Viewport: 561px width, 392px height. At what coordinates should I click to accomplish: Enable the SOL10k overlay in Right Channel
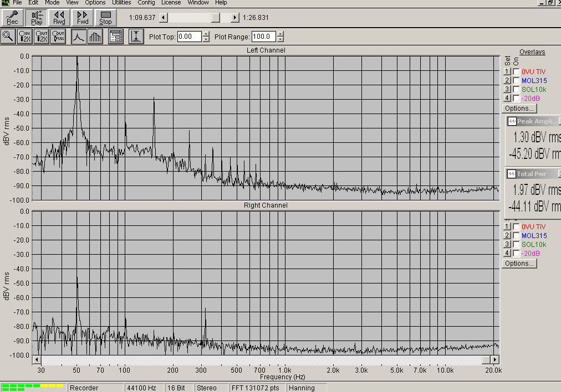click(x=516, y=245)
